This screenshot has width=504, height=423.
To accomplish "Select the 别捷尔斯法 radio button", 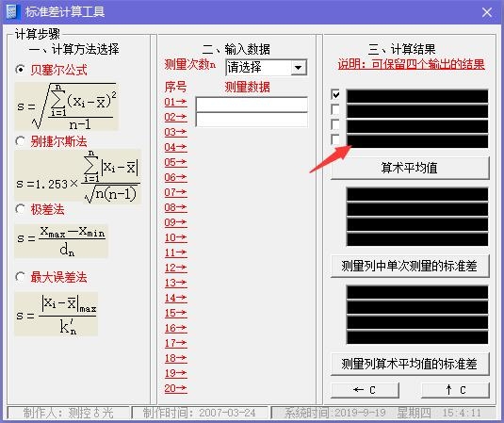I will tap(20, 141).
